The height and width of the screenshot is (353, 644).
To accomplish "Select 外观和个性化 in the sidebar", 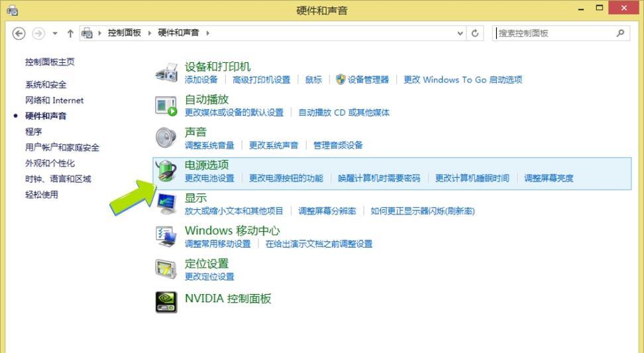I will pos(50,164).
